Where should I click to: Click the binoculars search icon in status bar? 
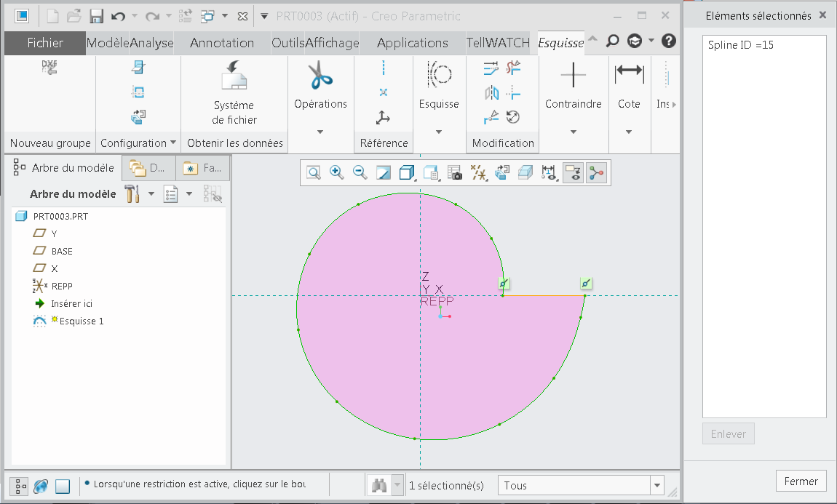[379, 485]
